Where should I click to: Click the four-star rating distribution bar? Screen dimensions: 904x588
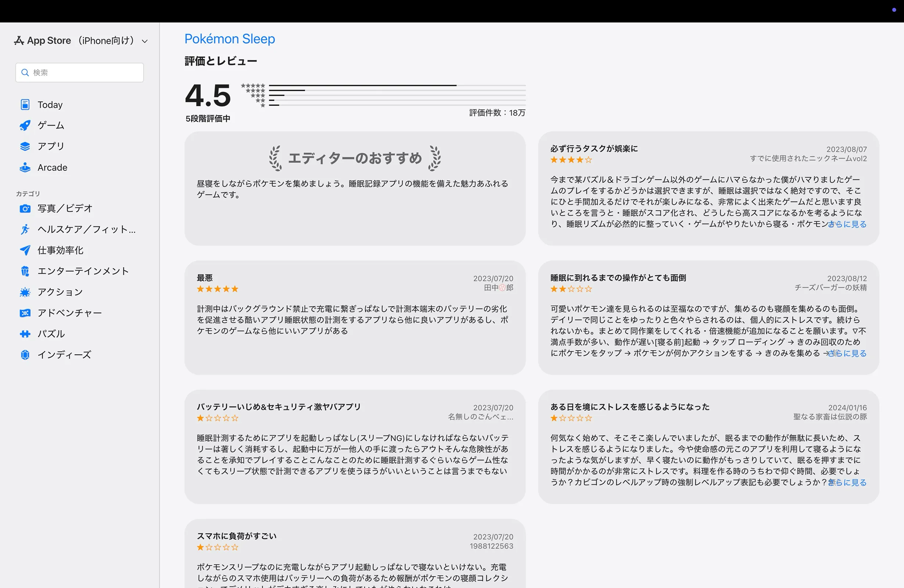397,90
